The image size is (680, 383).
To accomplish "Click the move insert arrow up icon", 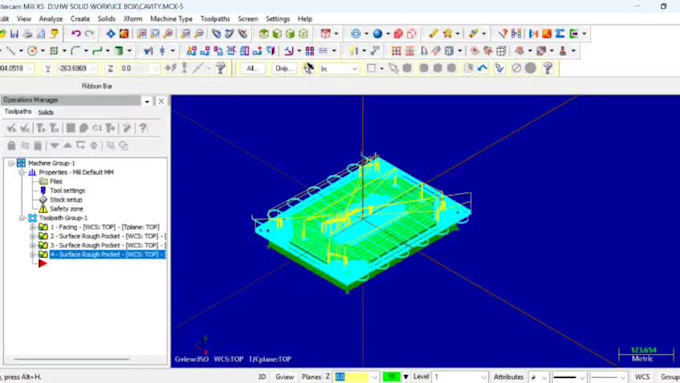I will tap(68, 146).
